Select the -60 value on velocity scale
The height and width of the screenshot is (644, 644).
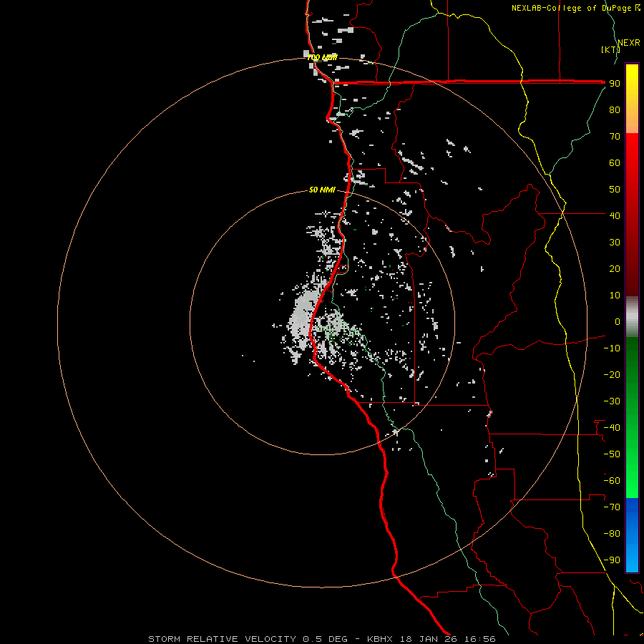click(x=612, y=481)
